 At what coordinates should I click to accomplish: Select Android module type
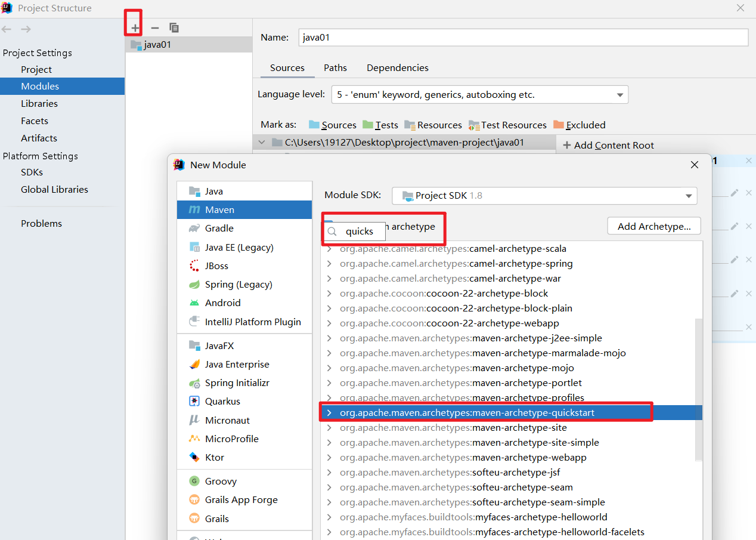click(244, 303)
